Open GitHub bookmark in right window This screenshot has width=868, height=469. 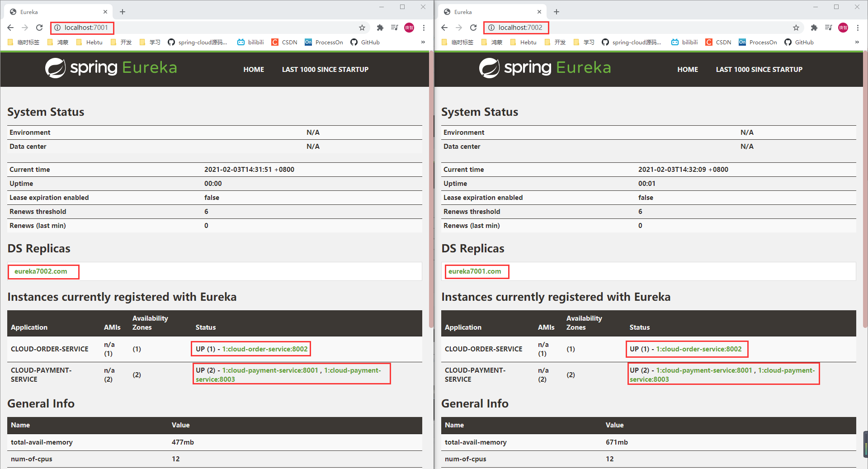click(799, 42)
